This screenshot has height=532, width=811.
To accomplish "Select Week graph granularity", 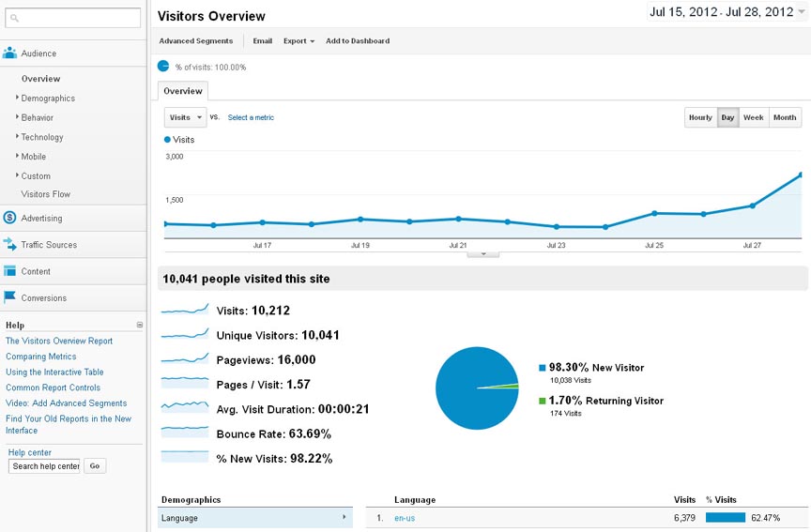I will click(754, 117).
